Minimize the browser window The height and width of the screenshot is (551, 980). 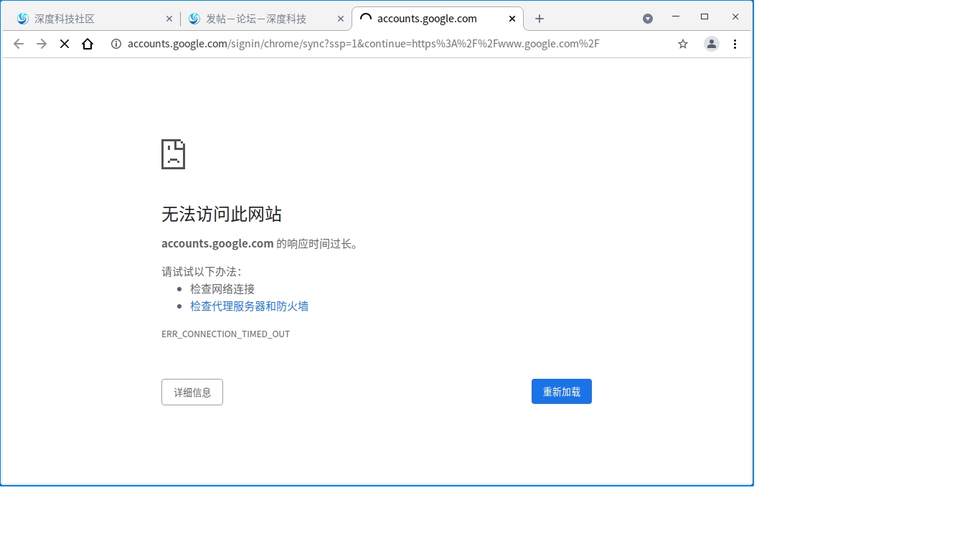[x=675, y=17]
